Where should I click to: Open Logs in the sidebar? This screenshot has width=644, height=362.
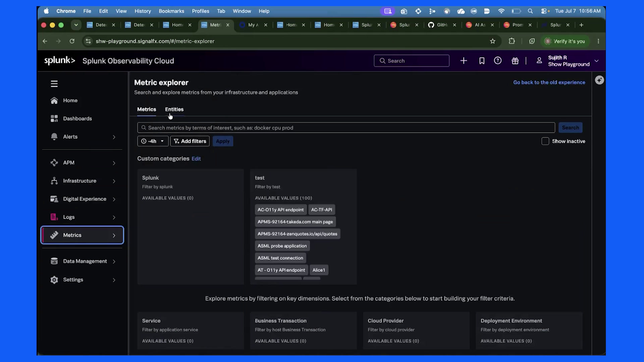pos(69,217)
